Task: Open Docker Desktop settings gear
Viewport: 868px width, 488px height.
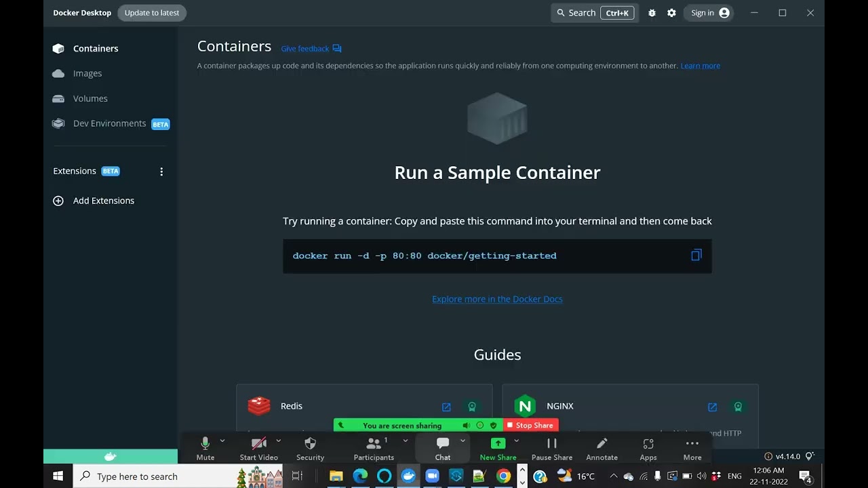Action: 671,13
